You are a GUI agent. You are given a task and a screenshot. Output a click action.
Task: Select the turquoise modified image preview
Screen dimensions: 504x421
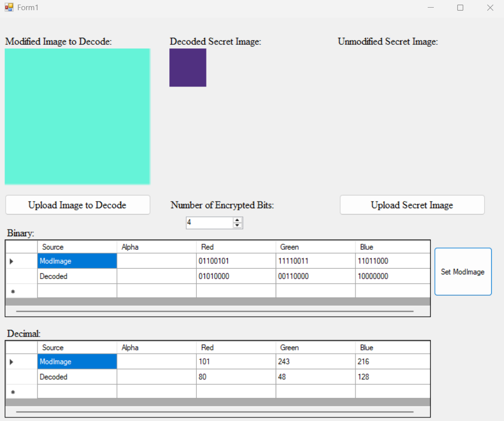coord(77,116)
